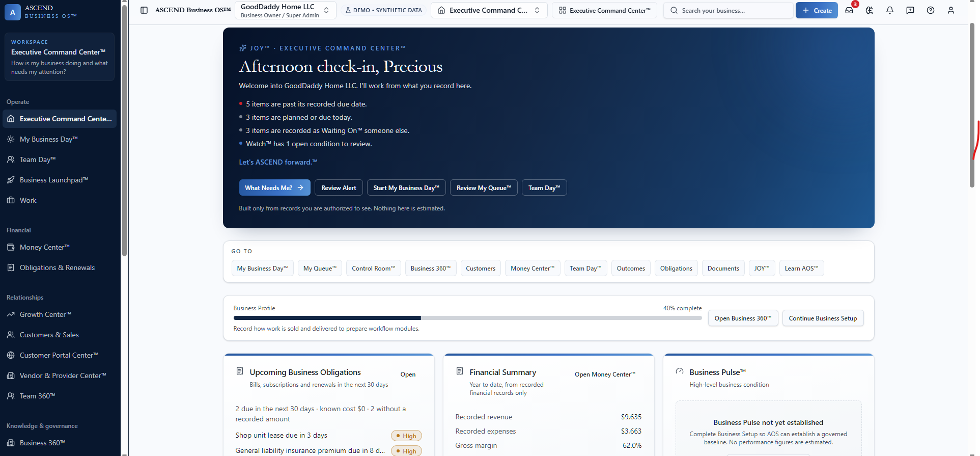980x456 pixels.
Task: Click the ASCEND 'A' logo in the sidebar
Action: (x=13, y=12)
